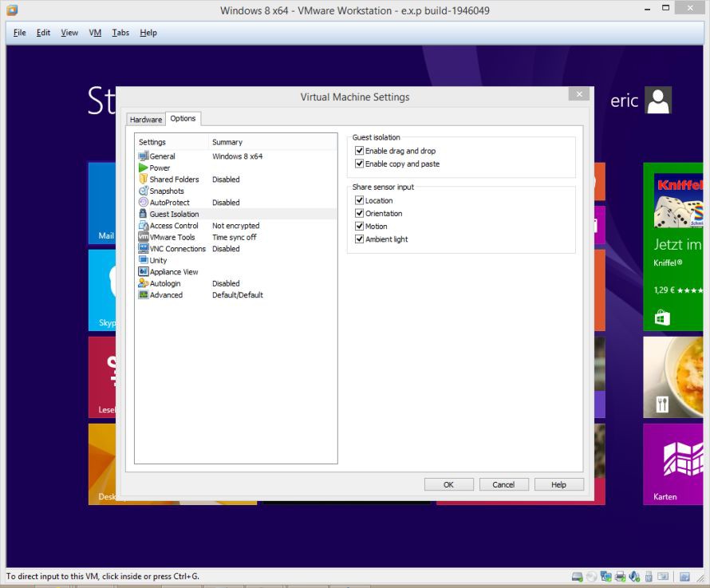The height and width of the screenshot is (588, 710).
Task: Click the Unity icon in the settings list
Action: pos(143,260)
